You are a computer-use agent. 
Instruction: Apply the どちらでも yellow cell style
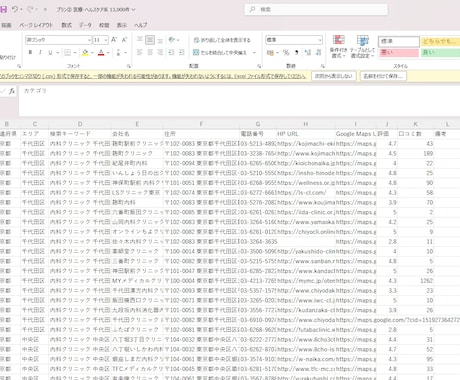(x=440, y=41)
